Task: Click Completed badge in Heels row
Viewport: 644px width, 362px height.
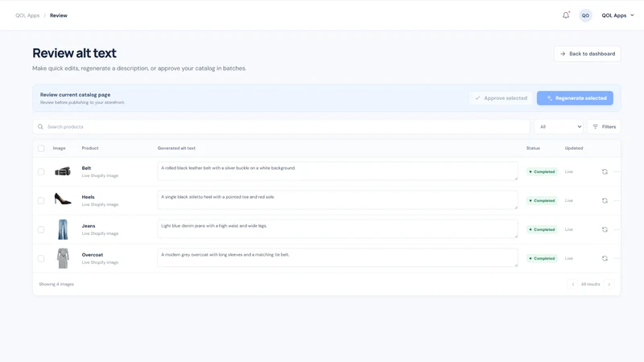Action: pos(542,200)
